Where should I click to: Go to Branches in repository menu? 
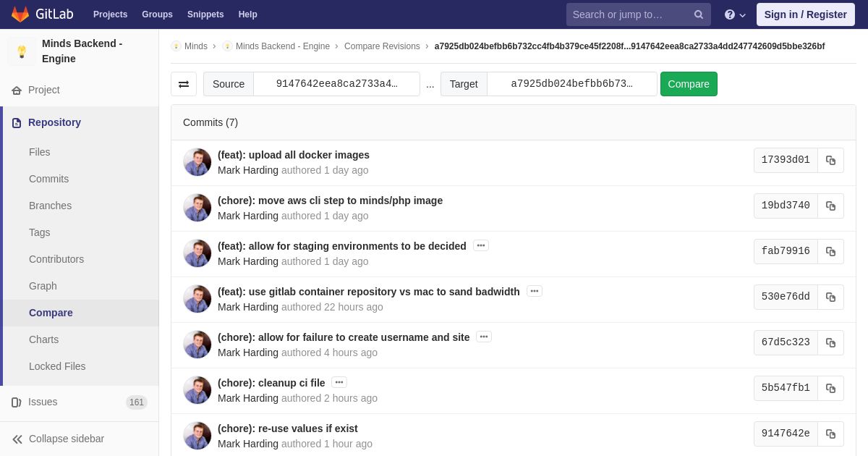pos(50,206)
